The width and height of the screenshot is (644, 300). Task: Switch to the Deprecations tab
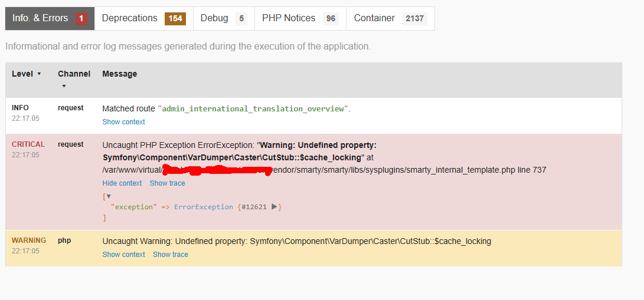pos(144,18)
